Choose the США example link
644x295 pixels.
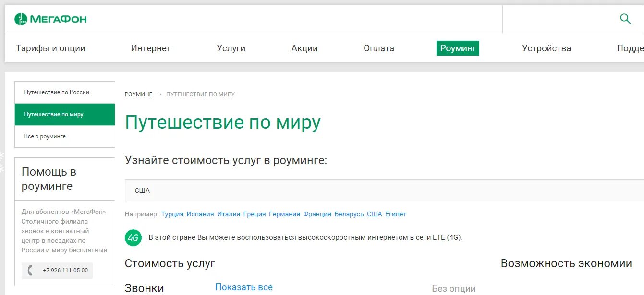click(x=375, y=214)
